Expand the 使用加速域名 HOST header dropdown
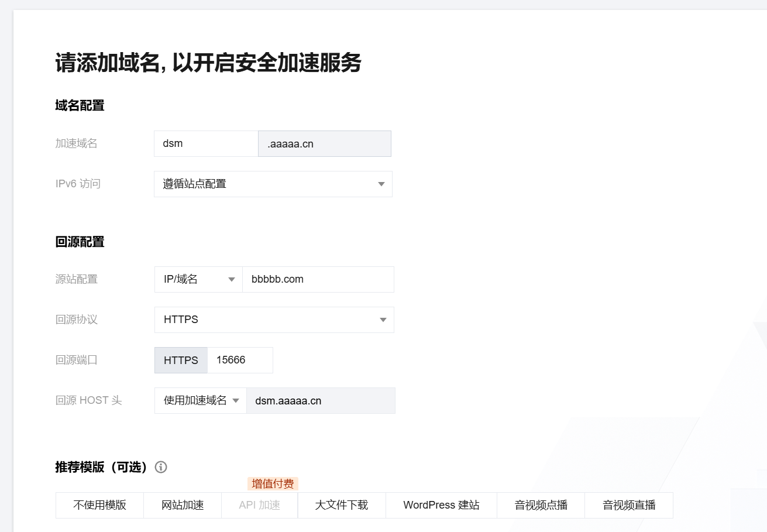 [x=201, y=400]
